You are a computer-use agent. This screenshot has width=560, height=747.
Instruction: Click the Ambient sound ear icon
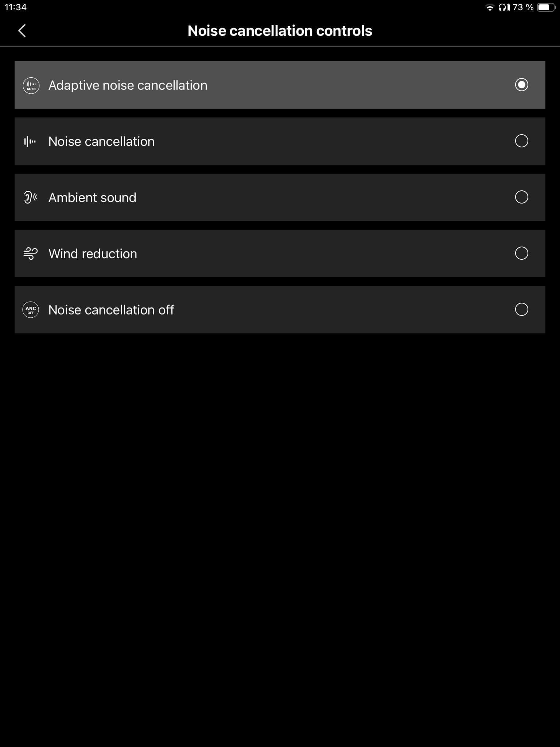click(30, 197)
